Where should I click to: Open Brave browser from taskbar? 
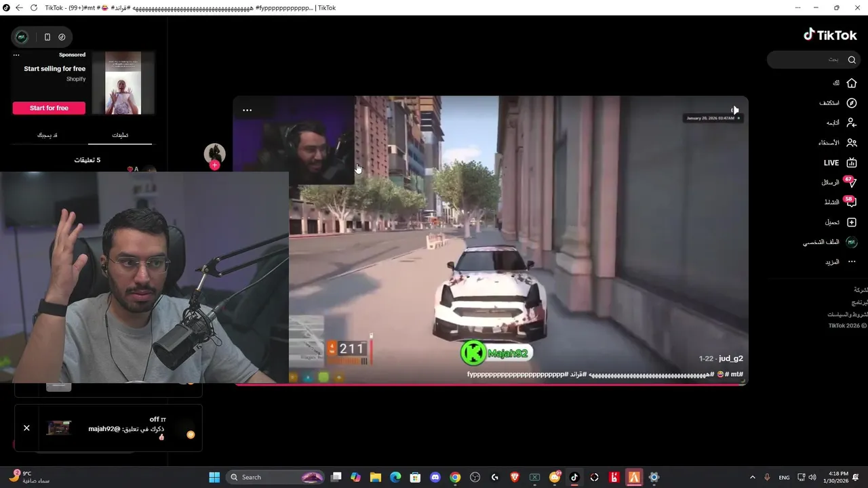tap(515, 477)
